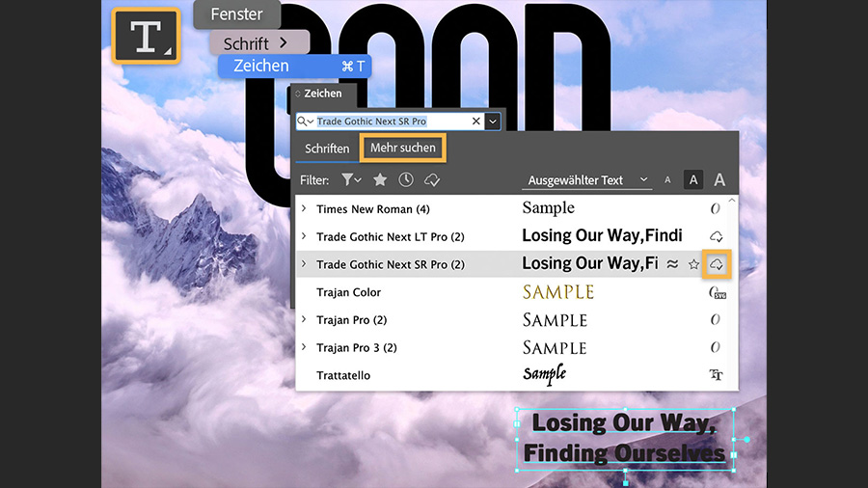The width and height of the screenshot is (868, 488).
Task: Select Trade Gothic Next LT Pro font name
Action: click(391, 237)
